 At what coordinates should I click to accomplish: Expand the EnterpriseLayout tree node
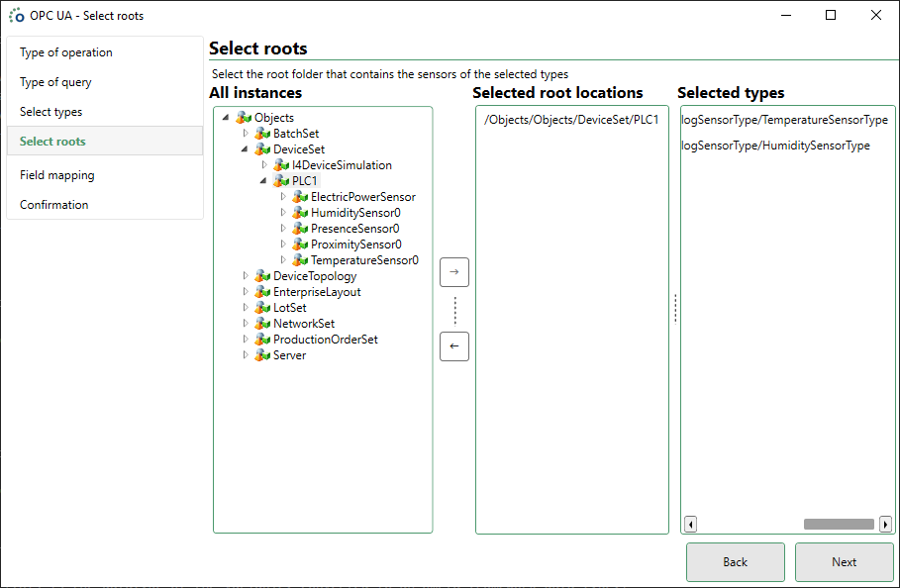click(x=246, y=292)
